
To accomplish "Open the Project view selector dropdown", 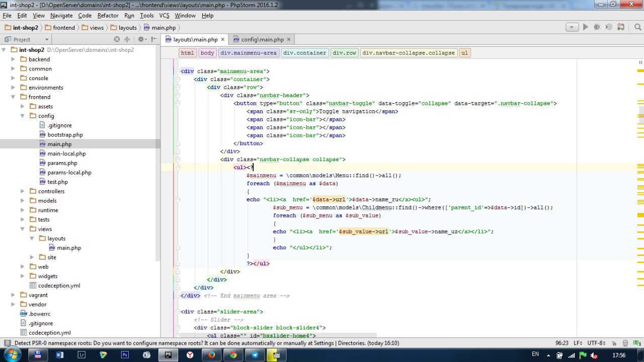I will pyautogui.click(x=47, y=39).
